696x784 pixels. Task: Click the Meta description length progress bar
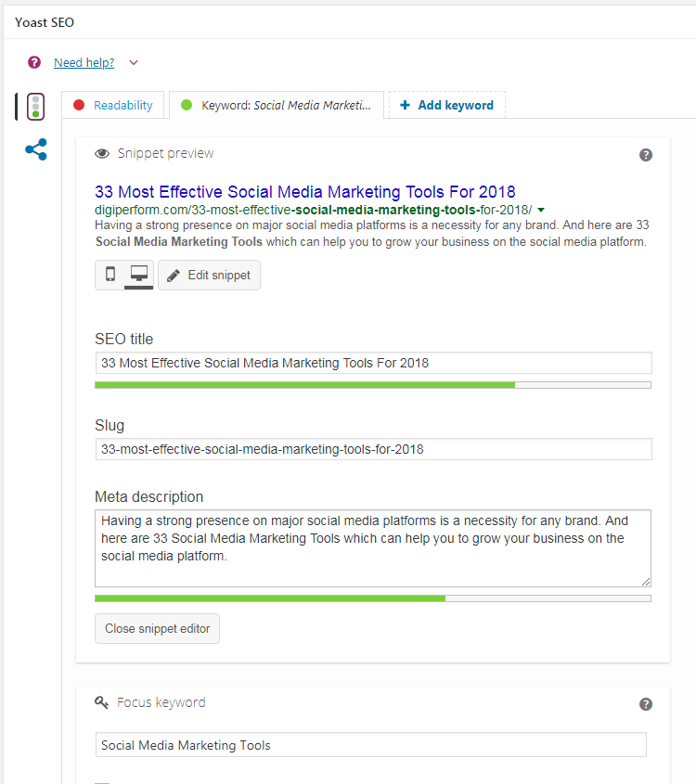(373, 598)
